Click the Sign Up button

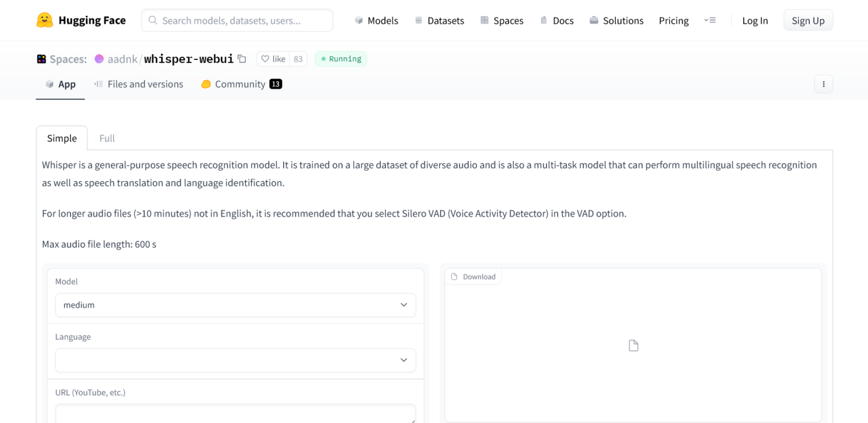click(808, 20)
